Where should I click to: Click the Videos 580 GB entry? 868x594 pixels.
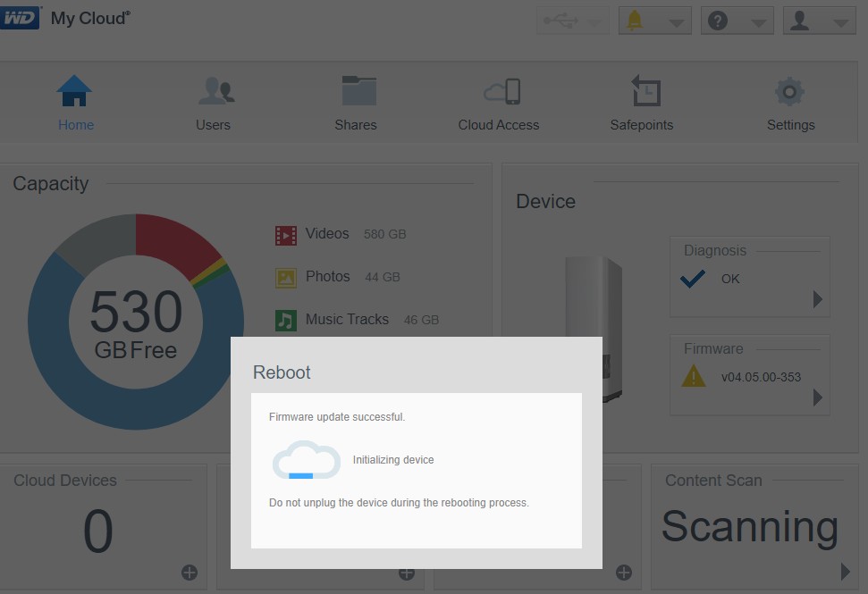[341, 235]
